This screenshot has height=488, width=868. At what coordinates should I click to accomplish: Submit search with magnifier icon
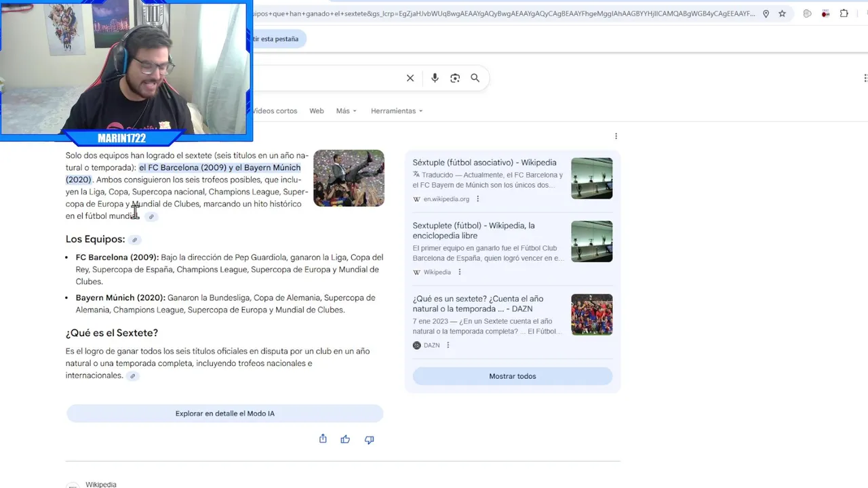point(475,78)
